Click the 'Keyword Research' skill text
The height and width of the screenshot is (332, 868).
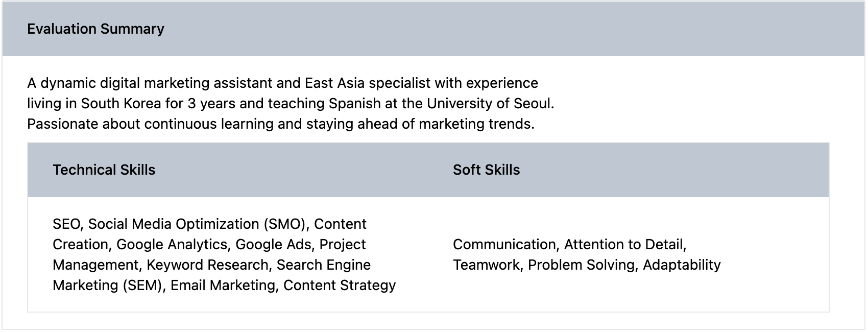[x=207, y=265]
